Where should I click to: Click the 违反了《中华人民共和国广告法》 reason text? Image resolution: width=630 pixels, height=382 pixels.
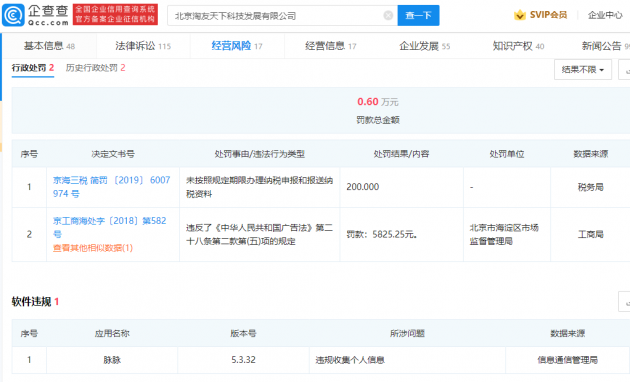coord(259,234)
